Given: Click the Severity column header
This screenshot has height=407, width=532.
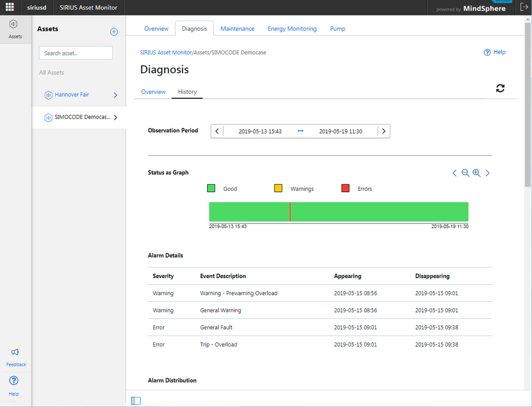Looking at the screenshot, I should tap(163, 276).
